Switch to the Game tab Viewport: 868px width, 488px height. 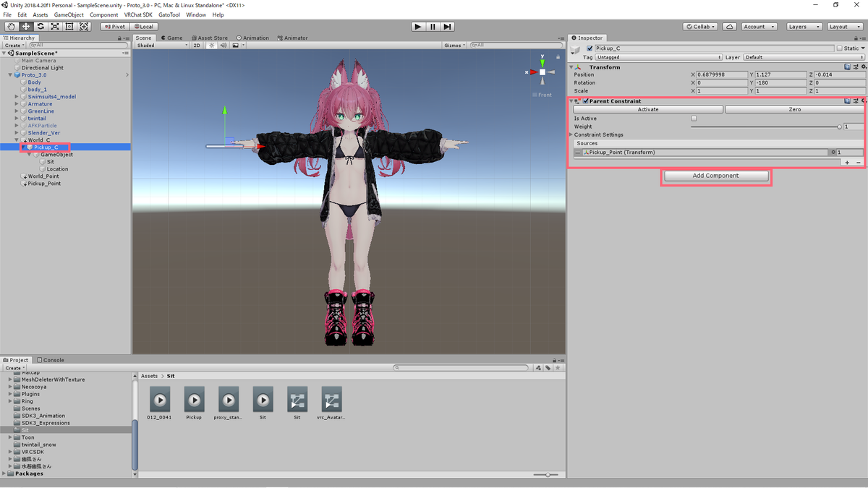tap(172, 38)
